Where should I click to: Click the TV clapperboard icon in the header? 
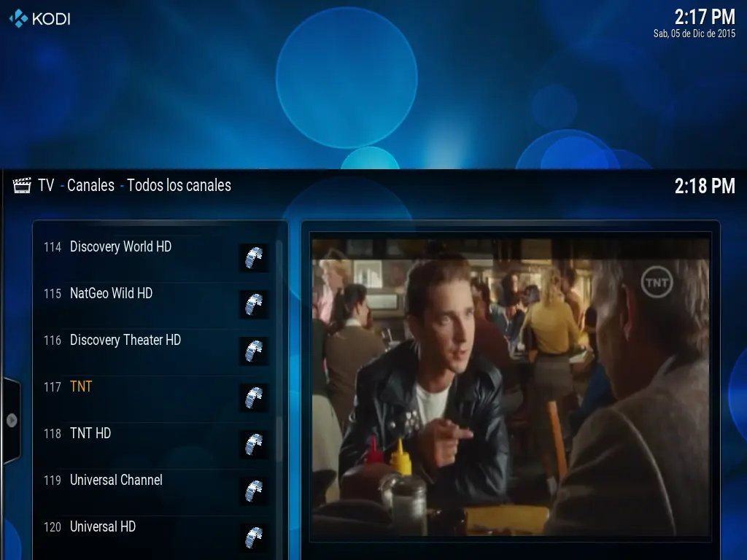tap(22, 185)
